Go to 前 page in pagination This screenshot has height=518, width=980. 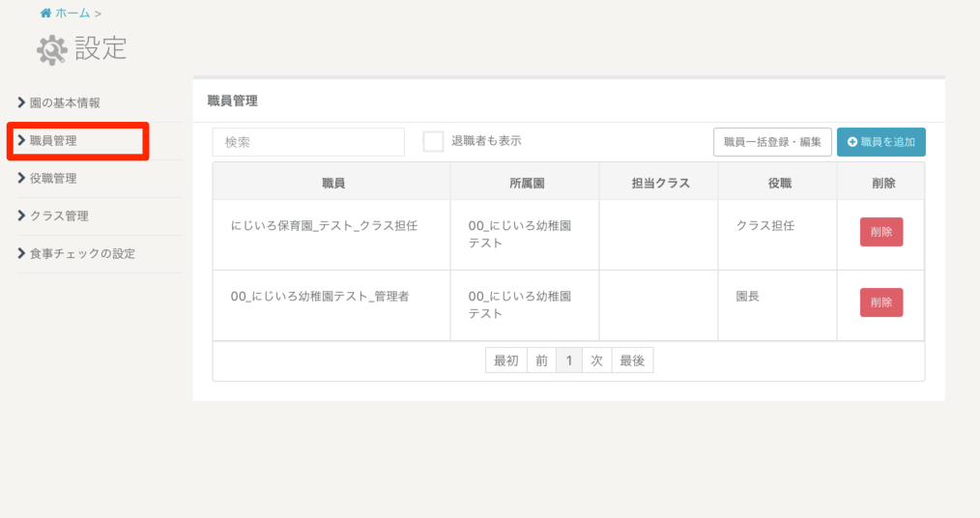[541, 360]
